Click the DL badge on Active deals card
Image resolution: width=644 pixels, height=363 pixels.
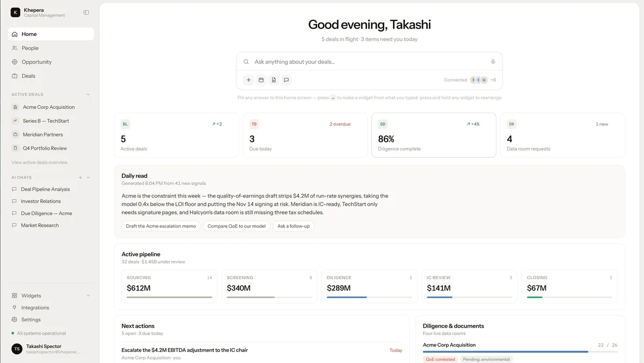click(126, 124)
